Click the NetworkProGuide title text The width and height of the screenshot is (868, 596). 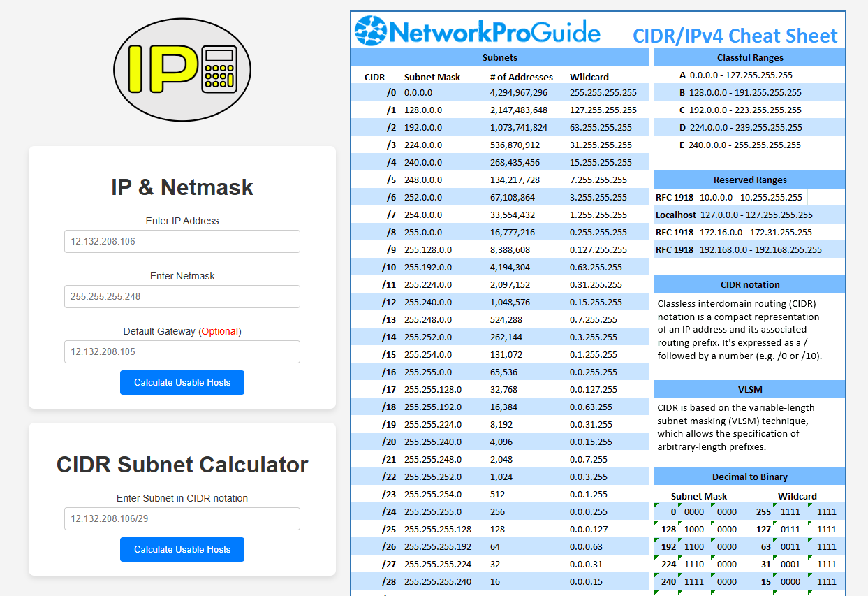pyautogui.click(x=494, y=33)
